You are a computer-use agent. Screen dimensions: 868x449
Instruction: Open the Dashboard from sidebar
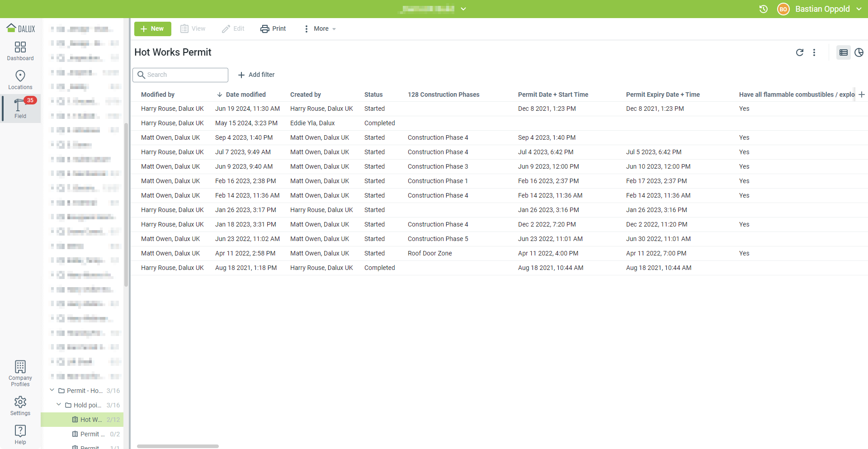pos(20,51)
